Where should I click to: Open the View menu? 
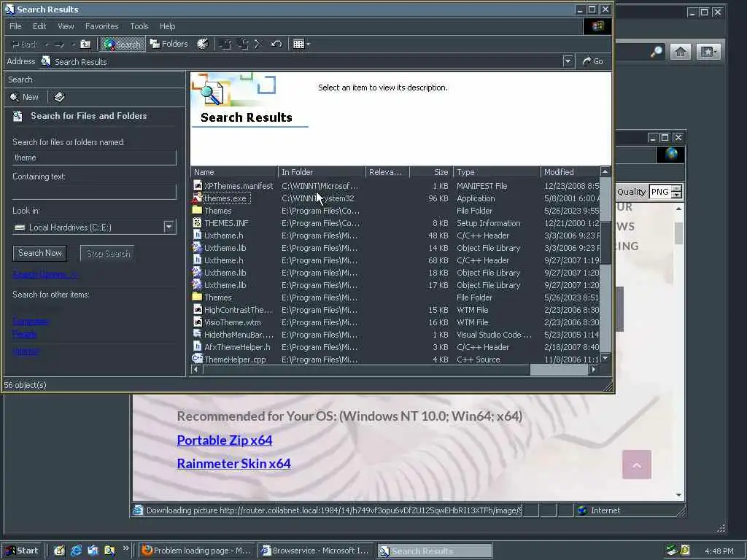tap(66, 26)
